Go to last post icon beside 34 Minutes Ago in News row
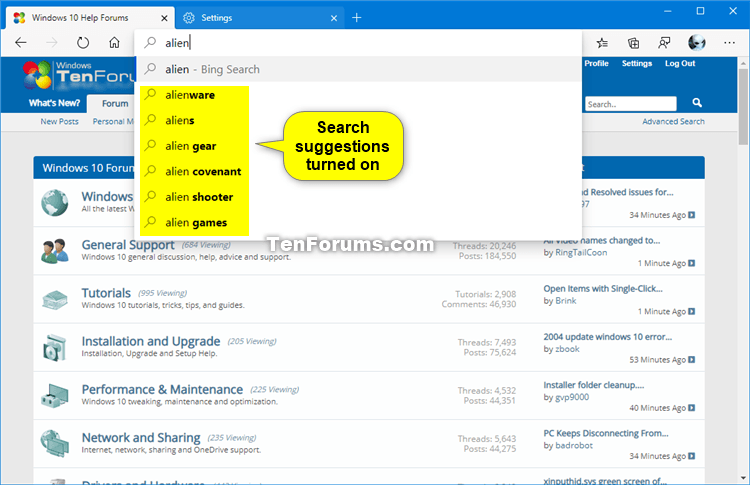Image resolution: width=750 pixels, height=485 pixels. [x=692, y=215]
